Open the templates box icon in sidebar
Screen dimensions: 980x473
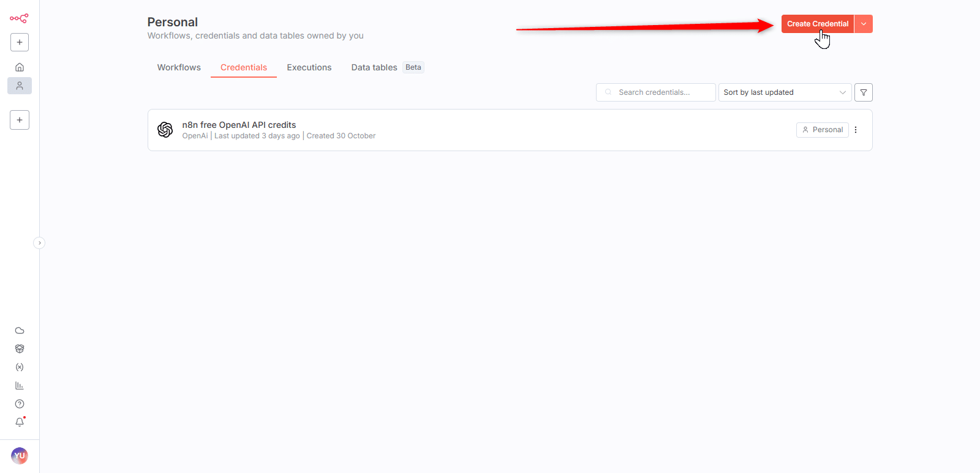click(x=20, y=349)
